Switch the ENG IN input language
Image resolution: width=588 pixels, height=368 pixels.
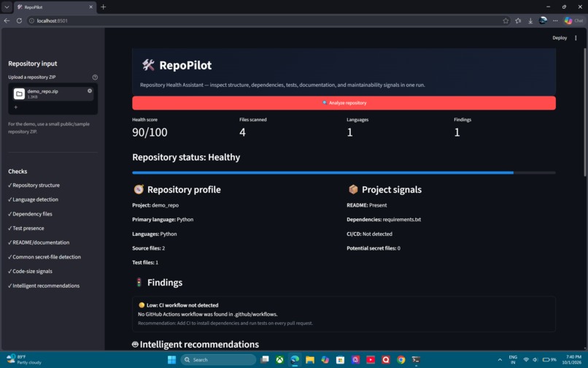click(x=513, y=360)
